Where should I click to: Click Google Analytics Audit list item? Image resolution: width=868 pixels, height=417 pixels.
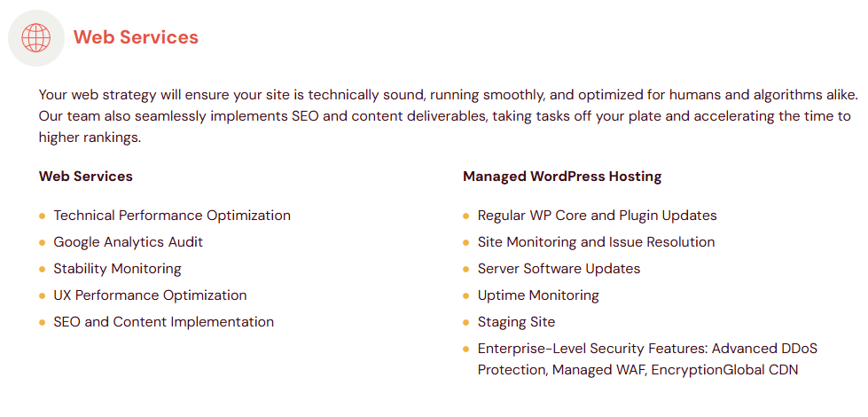pyautogui.click(x=129, y=242)
